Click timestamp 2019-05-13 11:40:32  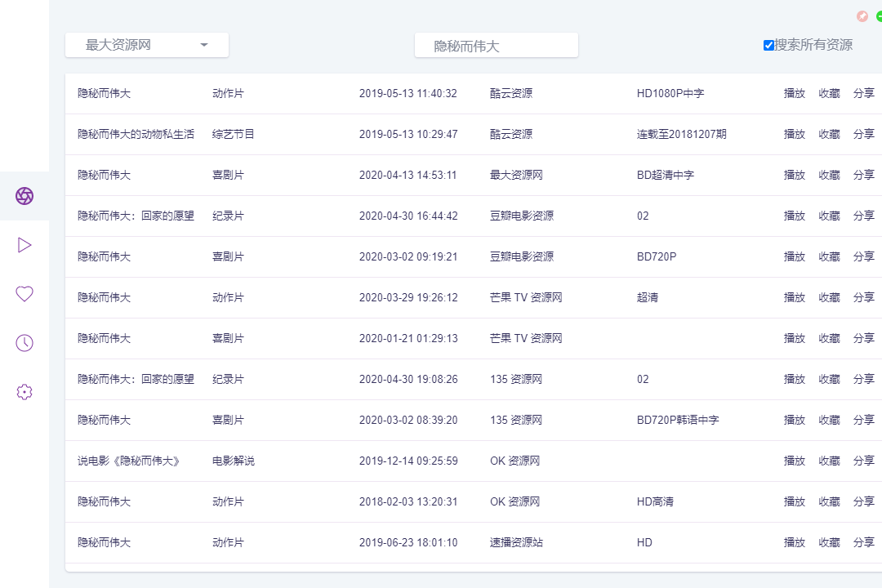pyautogui.click(x=408, y=93)
